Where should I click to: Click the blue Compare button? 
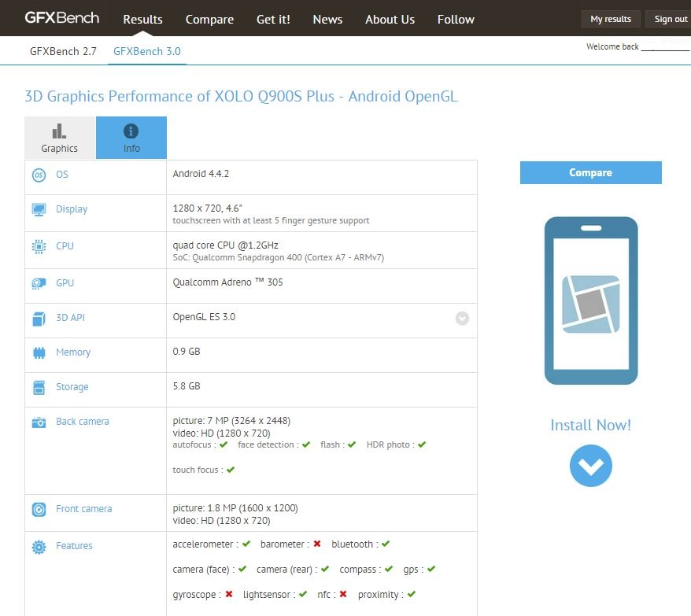[590, 173]
